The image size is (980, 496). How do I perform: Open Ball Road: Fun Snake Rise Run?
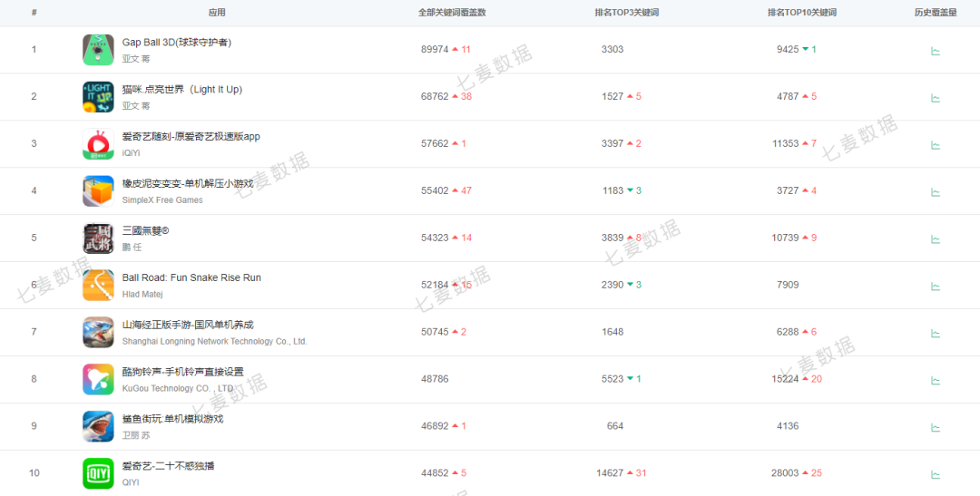click(191, 278)
